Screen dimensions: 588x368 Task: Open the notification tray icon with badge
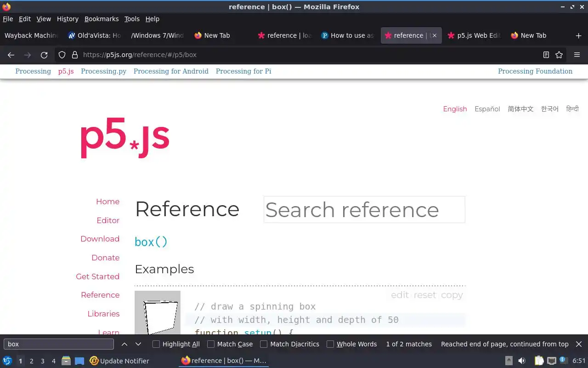point(564,360)
